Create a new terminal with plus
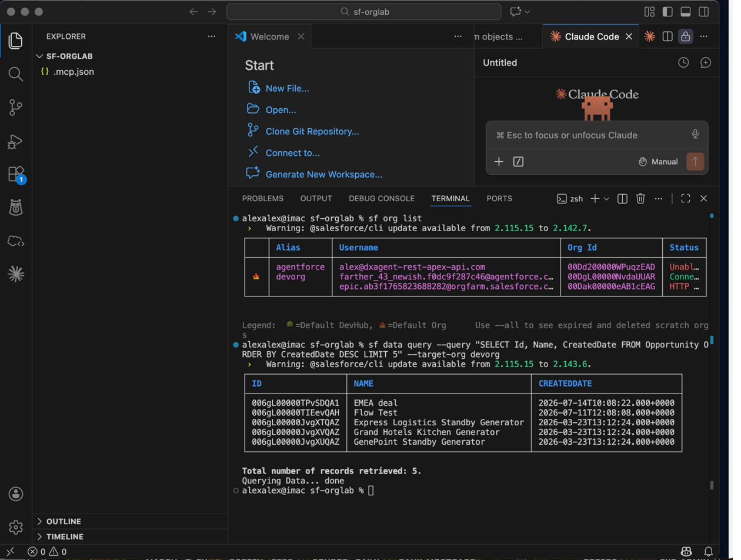Viewport: 741px width, 560px height. [x=595, y=199]
